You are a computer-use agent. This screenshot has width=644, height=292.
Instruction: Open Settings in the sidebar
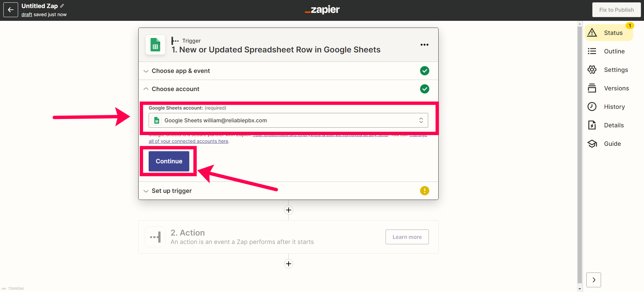point(608,70)
